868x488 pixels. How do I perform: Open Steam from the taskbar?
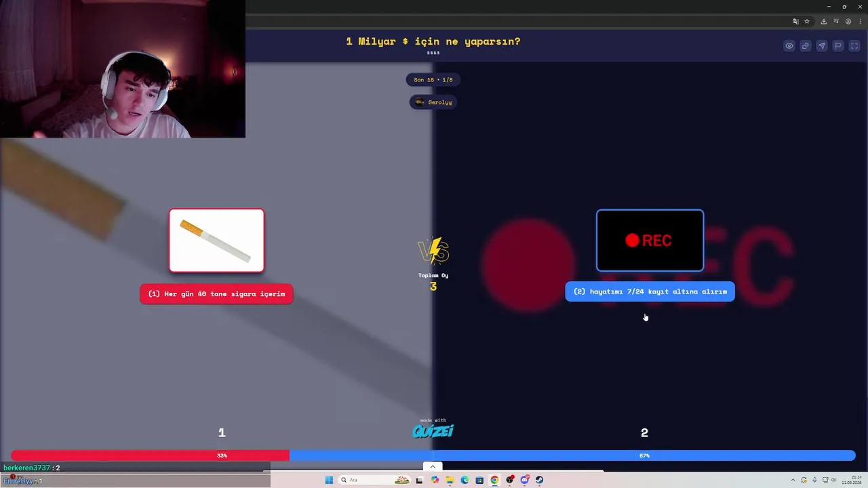539,480
